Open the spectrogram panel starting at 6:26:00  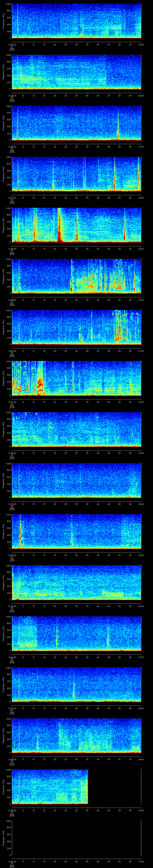77,123
